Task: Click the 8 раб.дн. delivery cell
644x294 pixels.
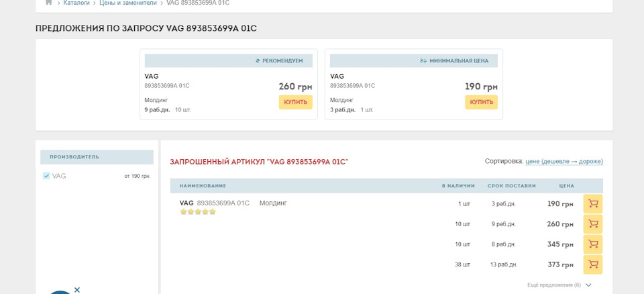Action: pos(504,244)
